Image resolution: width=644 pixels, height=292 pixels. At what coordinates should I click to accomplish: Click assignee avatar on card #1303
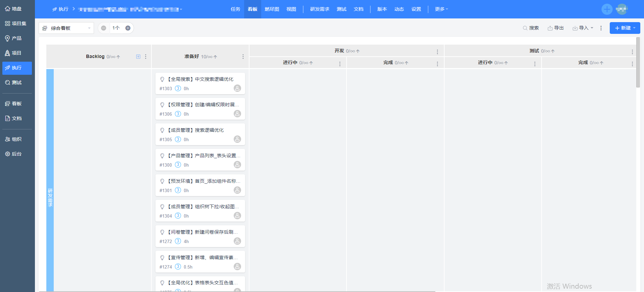tap(237, 88)
